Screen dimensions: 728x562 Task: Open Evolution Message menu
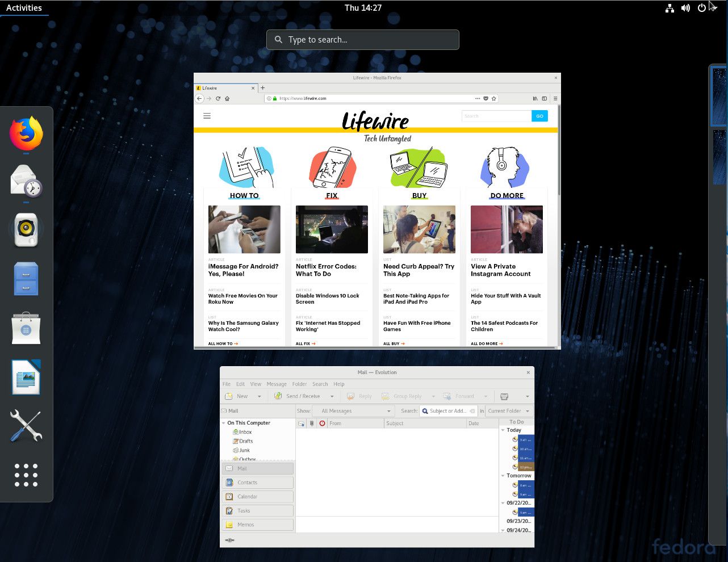pos(277,384)
